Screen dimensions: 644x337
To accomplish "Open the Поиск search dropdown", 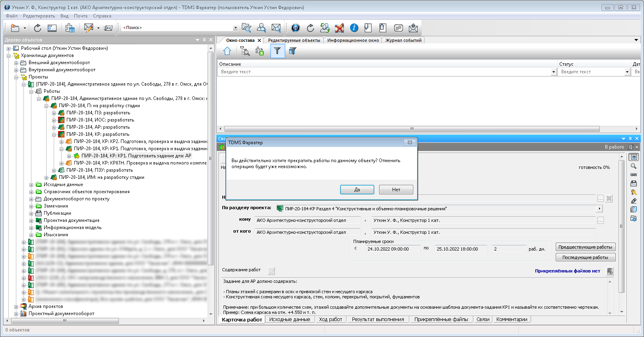I will pyautogui.click(x=235, y=28).
